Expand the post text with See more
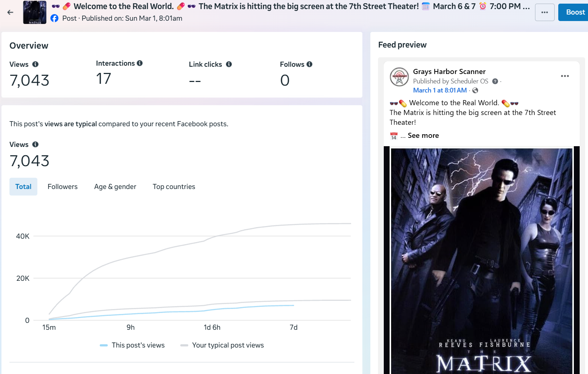 click(423, 135)
